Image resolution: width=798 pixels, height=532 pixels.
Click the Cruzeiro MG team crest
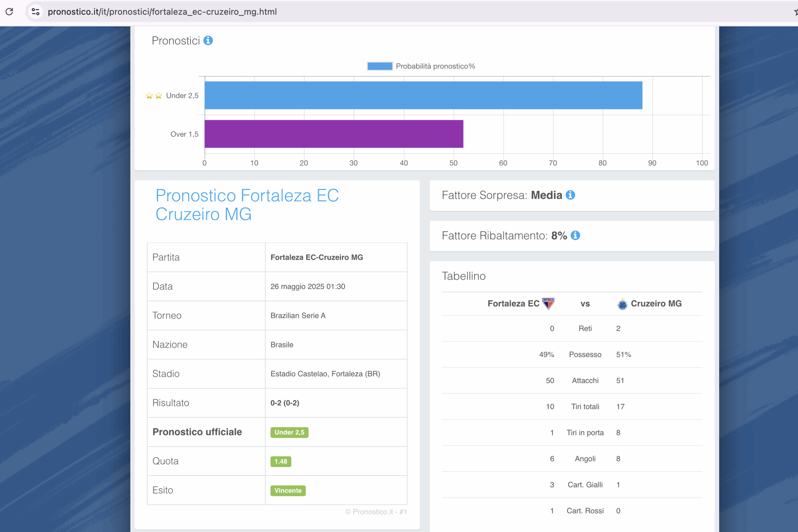click(622, 304)
